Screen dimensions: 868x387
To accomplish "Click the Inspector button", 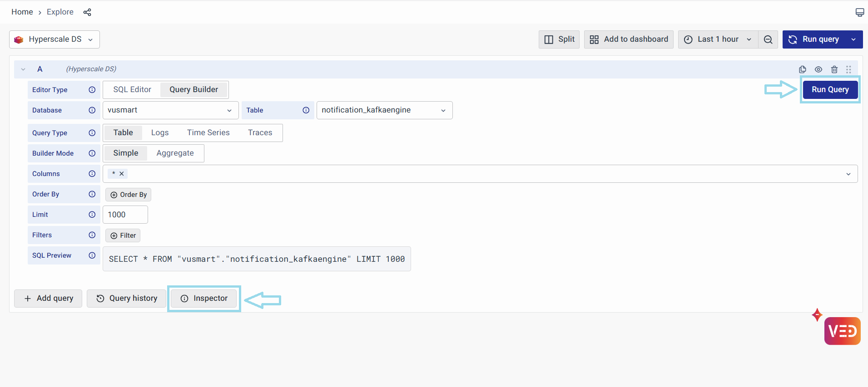I will pos(204,299).
